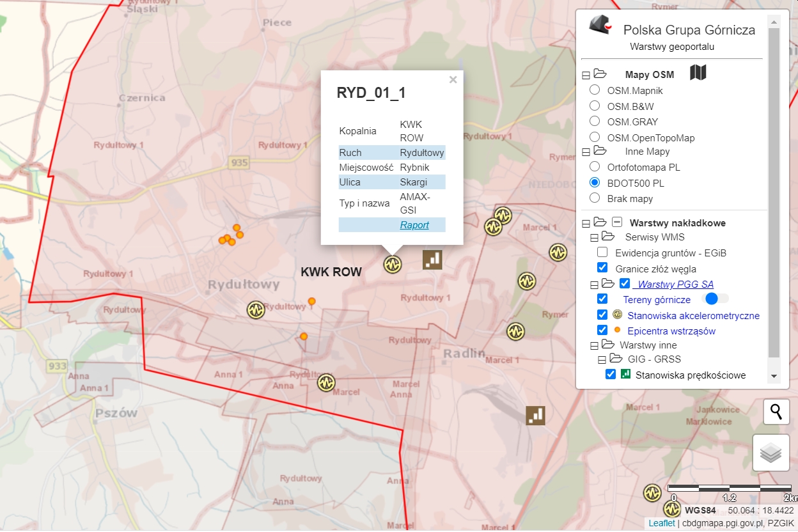Select the accelerometer marker just above the Radlin label

click(x=515, y=331)
